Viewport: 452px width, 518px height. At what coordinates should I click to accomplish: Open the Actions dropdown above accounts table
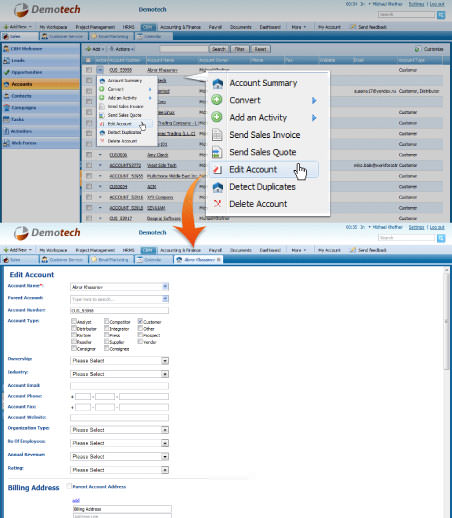tap(122, 49)
